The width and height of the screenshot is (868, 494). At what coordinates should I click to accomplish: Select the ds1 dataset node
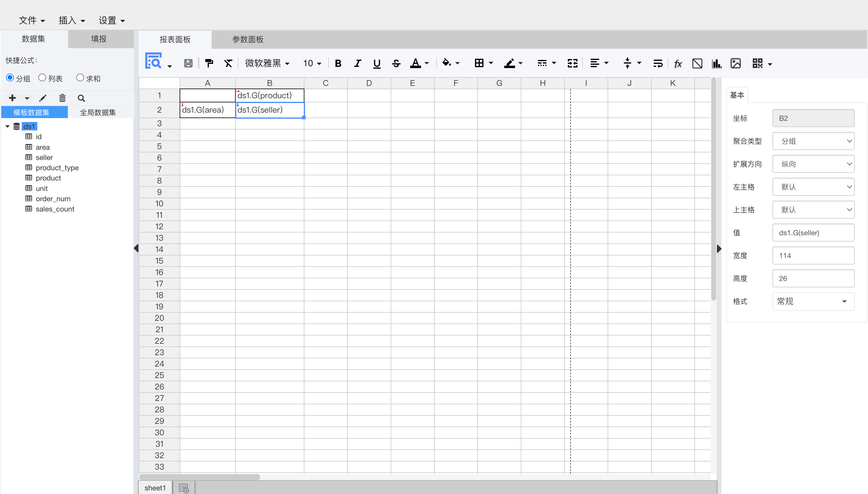[x=29, y=126]
